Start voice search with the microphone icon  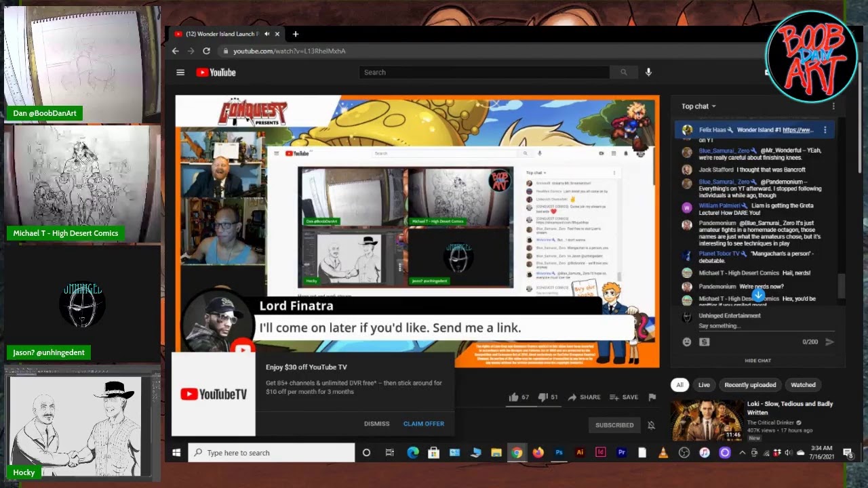648,73
